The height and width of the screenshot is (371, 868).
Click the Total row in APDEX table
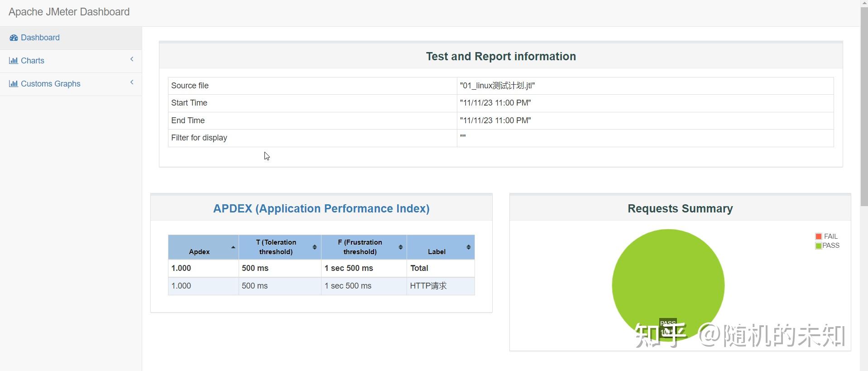click(x=321, y=268)
